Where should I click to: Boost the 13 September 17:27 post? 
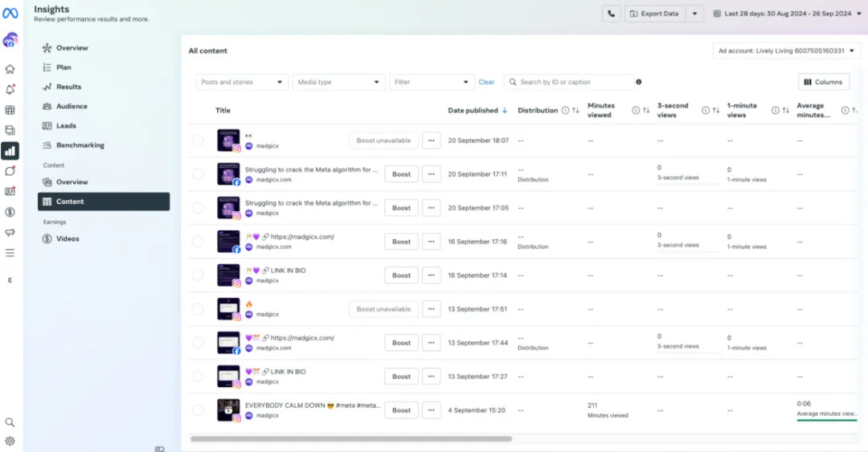click(401, 377)
